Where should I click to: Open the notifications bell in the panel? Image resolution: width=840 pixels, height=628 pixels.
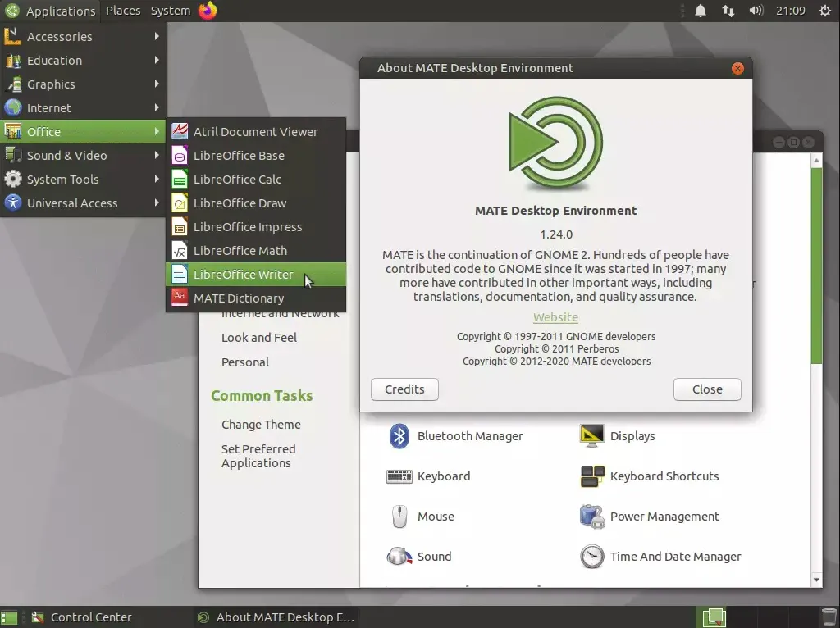coord(701,11)
